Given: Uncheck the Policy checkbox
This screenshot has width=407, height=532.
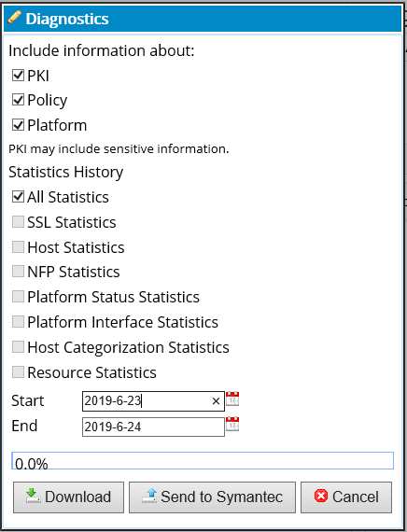Looking at the screenshot, I should pos(18,100).
